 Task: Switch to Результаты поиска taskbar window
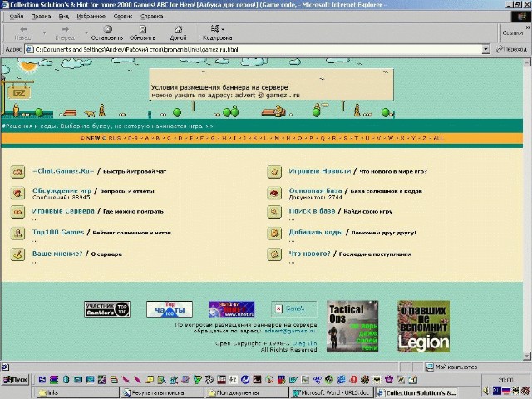point(162,392)
